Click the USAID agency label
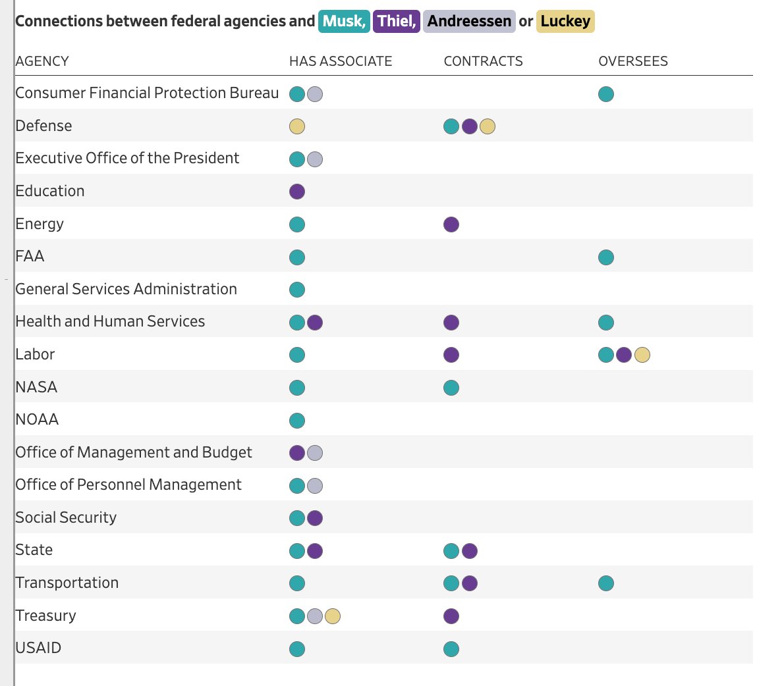Screen dimensions: 784x686 38,648
